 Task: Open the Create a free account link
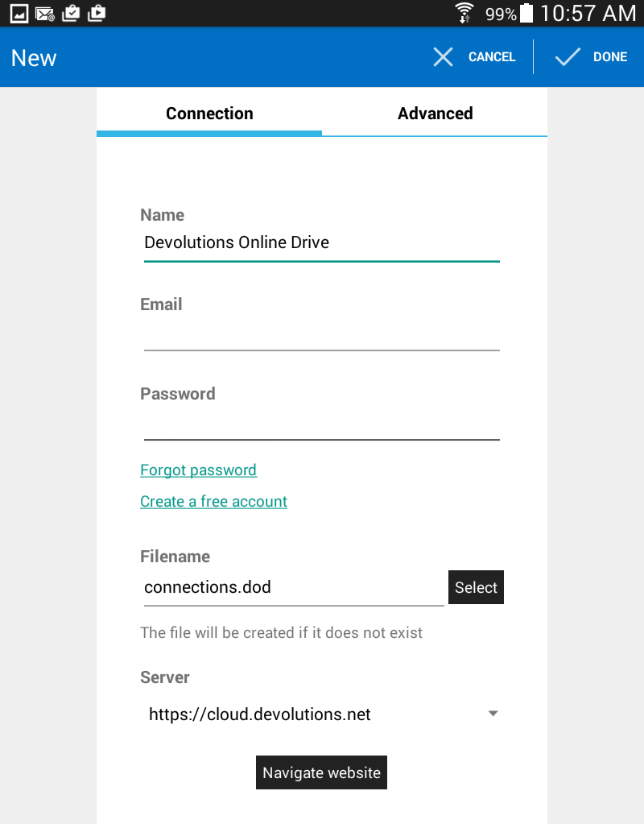(x=213, y=502)
